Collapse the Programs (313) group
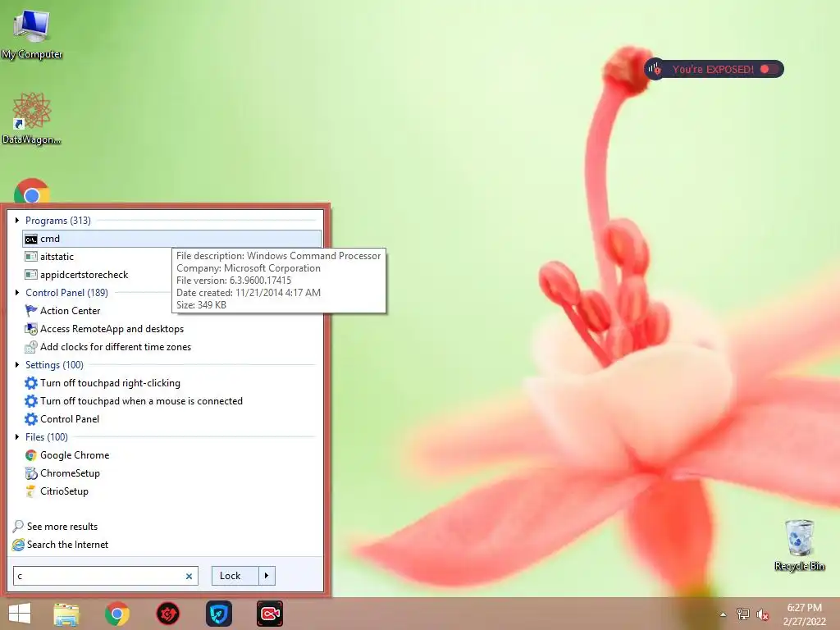The height and width of the screenshot is (630, 840). pos(17,220)
